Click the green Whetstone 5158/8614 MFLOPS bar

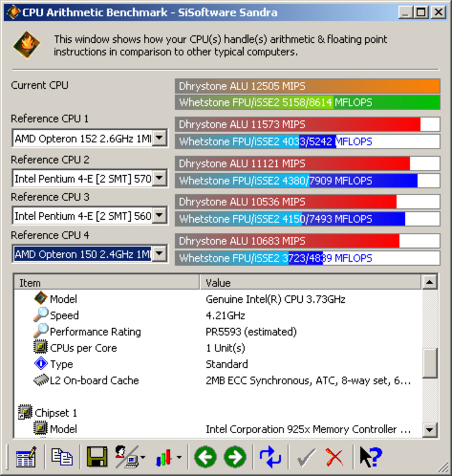pos(308,102)
